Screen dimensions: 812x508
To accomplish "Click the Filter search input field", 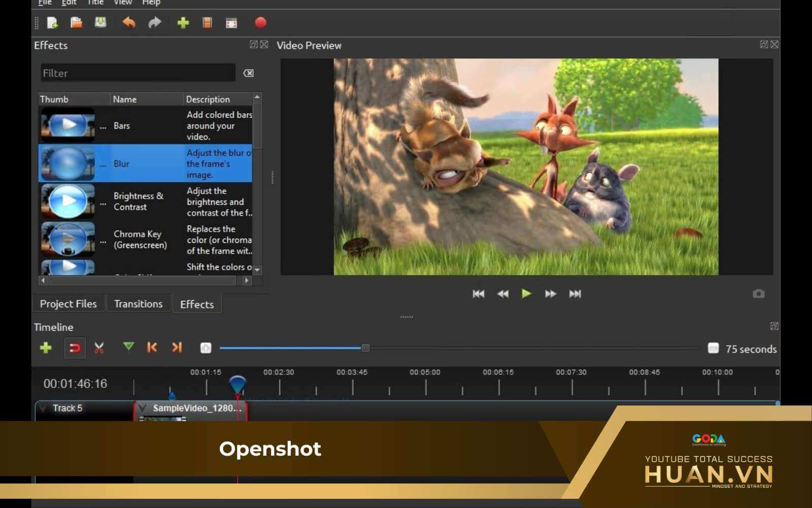I will click(x=138, y=73).
